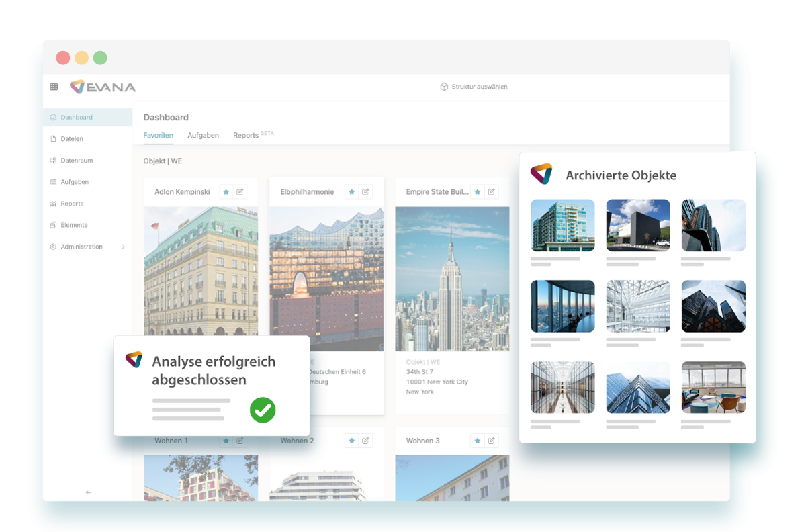This screenshot has height=532, width=806.
Task: Expand the Administration sidebar section
Action: pos(87,247)
